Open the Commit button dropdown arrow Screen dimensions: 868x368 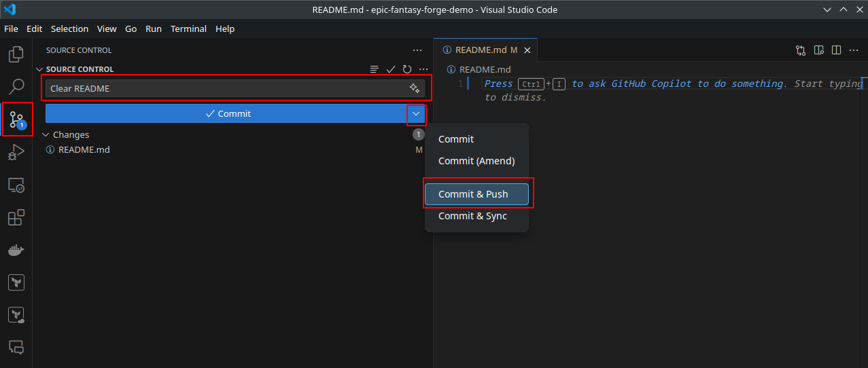click(x=416, y=113)
